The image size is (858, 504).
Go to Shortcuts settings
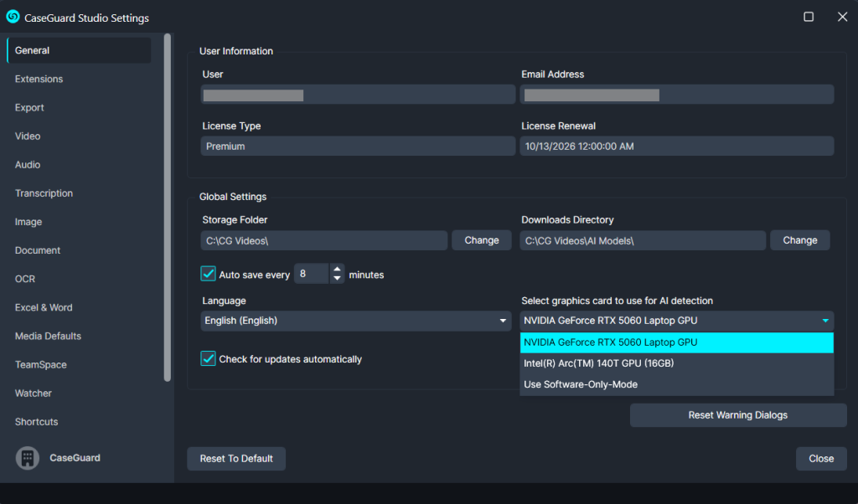(36, 422)
